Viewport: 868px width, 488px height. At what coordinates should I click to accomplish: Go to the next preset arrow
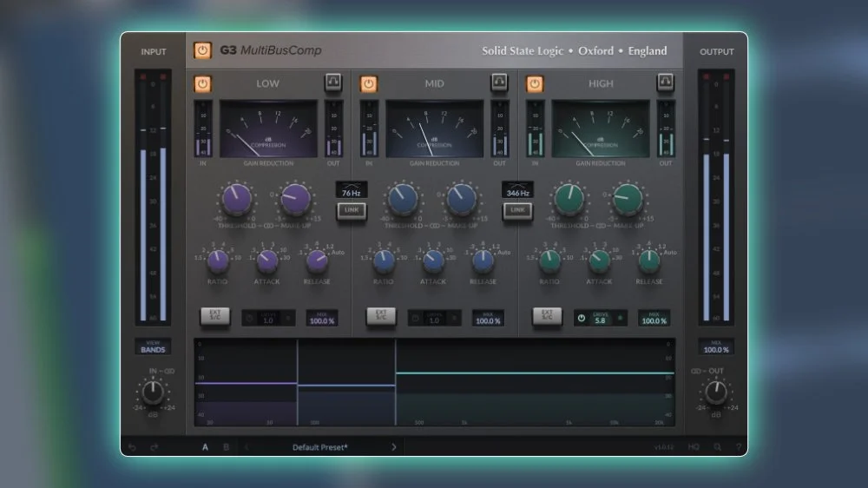[394, 447]
